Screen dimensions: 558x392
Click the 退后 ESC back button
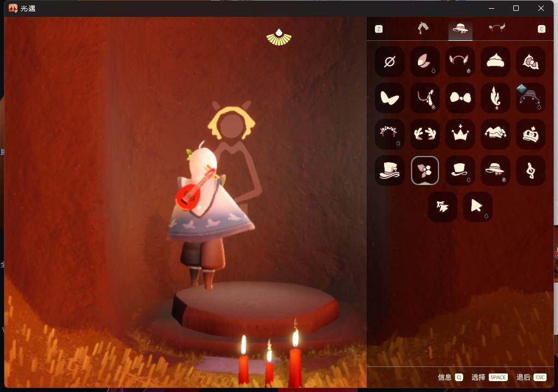(x=531, y=377)
